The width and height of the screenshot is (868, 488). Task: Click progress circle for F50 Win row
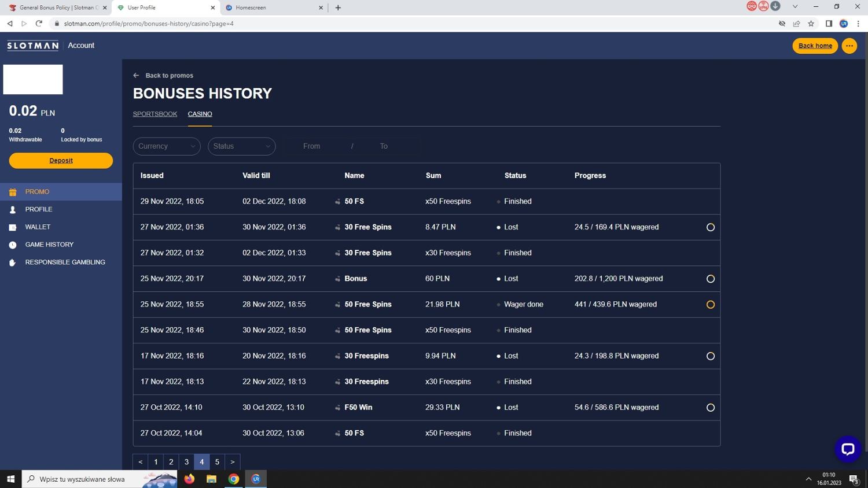(710, 408)
